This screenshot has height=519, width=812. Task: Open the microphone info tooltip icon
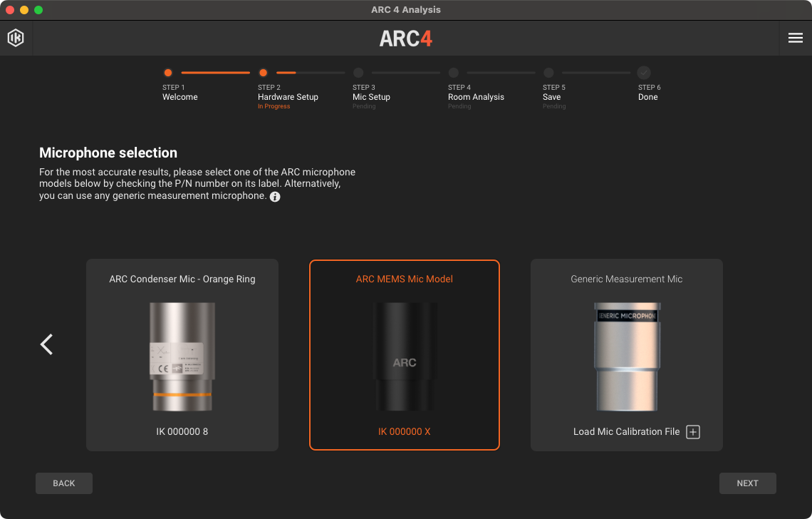(275, 197)
